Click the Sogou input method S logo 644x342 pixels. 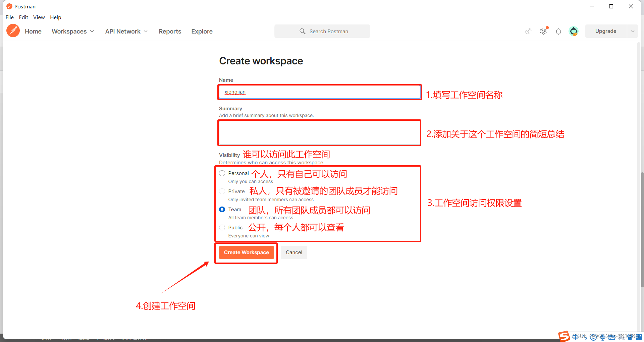click(x=564, y=336)
